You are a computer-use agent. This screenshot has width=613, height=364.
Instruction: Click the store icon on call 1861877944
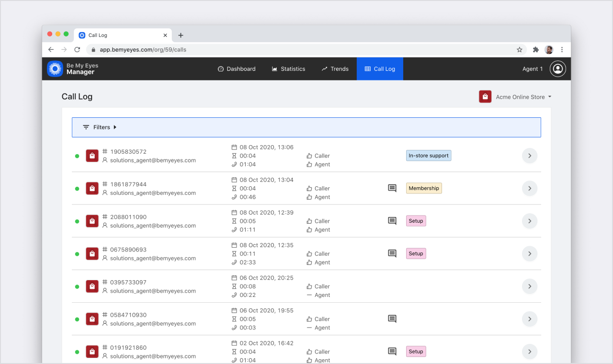(x=92, y=188)
